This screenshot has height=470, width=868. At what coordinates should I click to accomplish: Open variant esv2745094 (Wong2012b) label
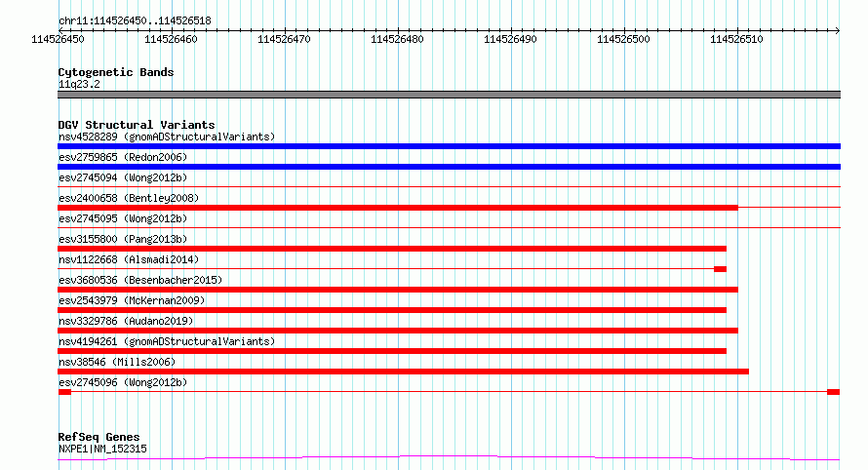(x=123, y=177)
